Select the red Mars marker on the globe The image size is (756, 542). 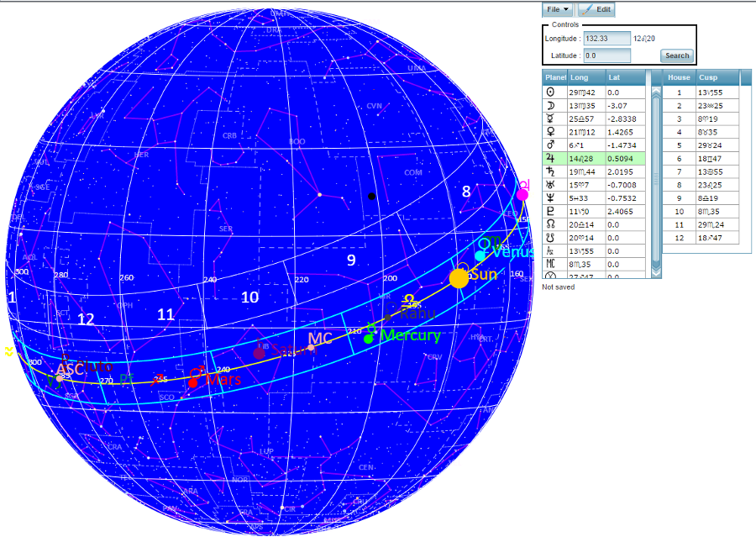click(x=192, y=383)
